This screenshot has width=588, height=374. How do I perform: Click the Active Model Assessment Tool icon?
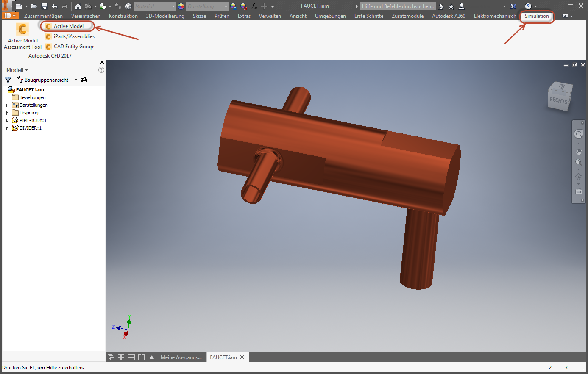(22, 29)
